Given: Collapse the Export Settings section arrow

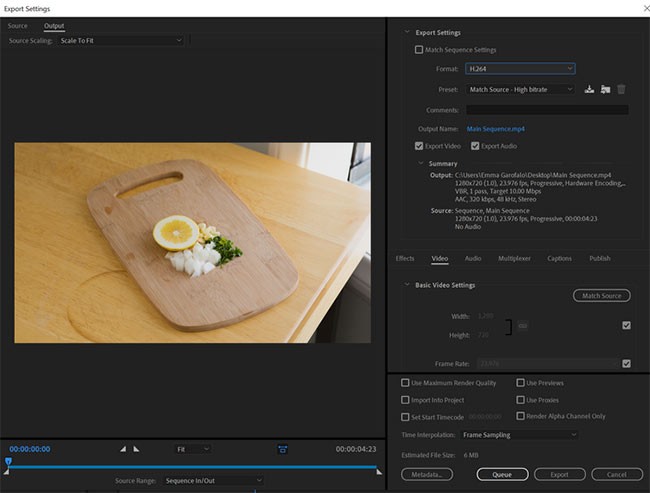Looking at the screenshot, I should click(406, 33).
